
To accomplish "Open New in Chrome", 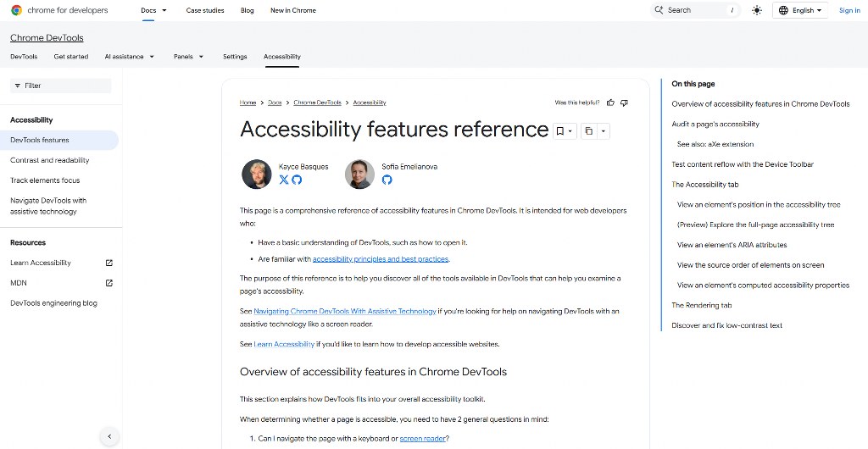I will click(292, 10).
